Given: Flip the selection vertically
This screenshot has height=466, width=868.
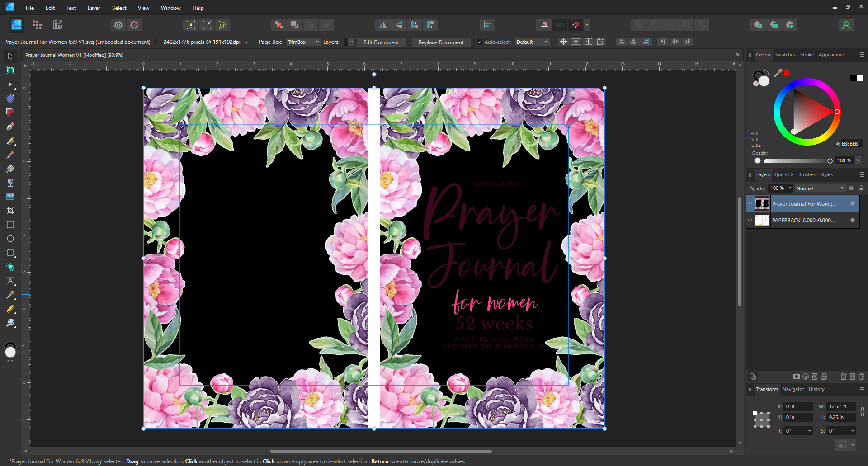Looking at the screenshot, I should 399,25.
